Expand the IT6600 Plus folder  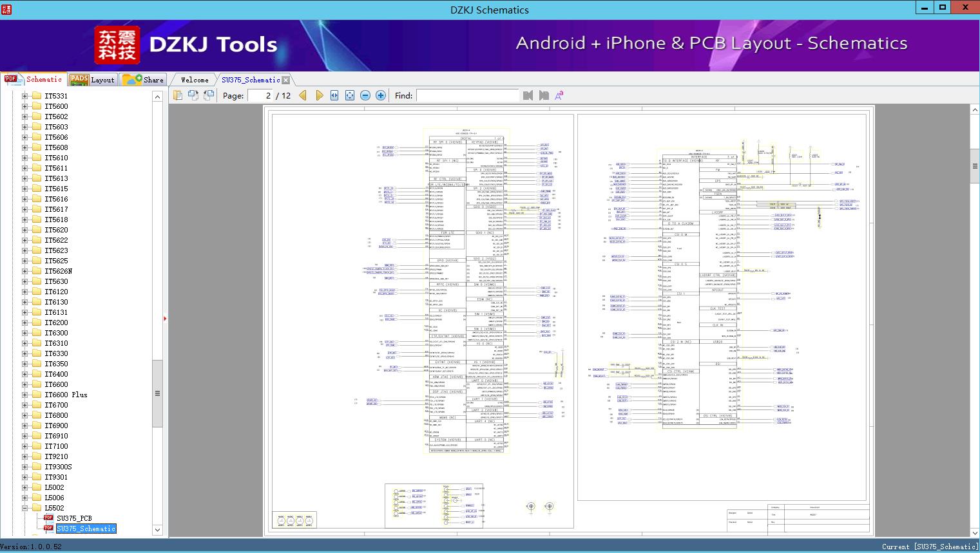tap(24, 395)
